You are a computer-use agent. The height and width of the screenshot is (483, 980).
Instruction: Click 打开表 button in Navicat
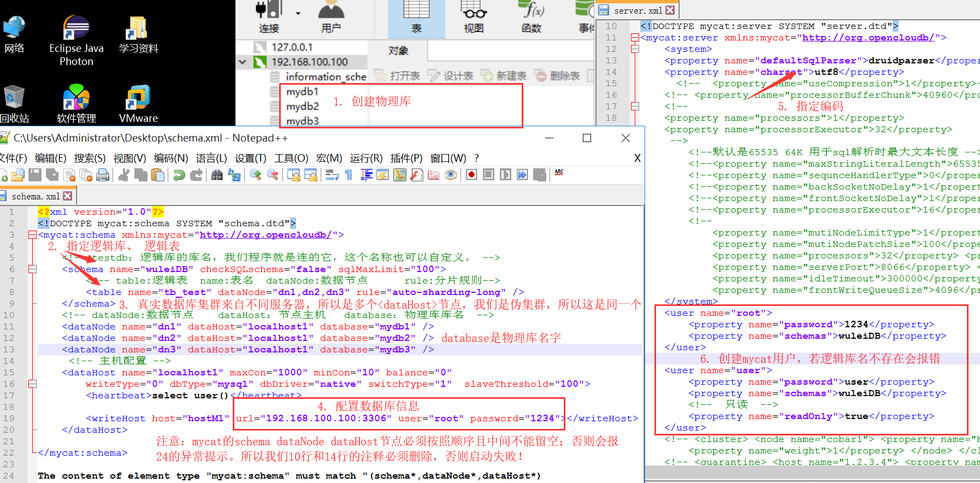(x=398, y=76)
